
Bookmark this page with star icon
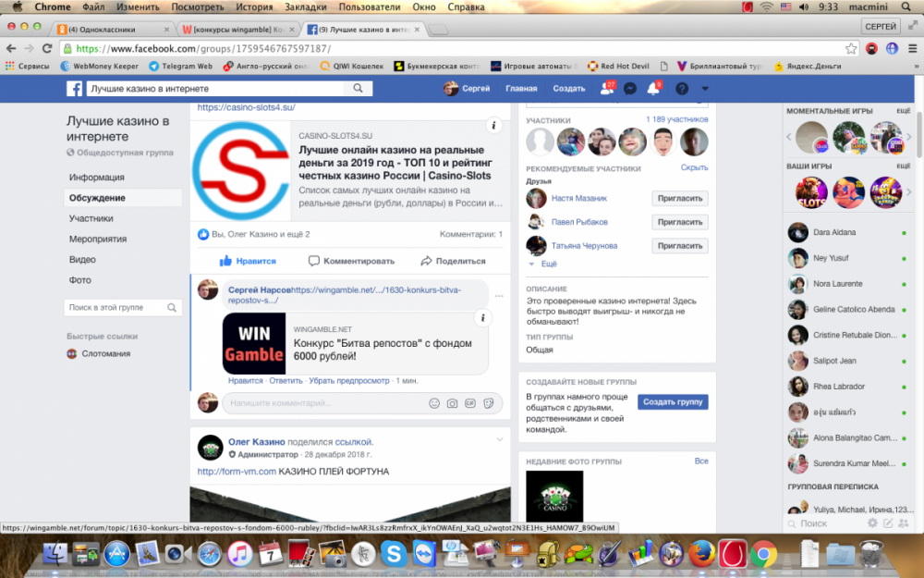pos(851,48)
